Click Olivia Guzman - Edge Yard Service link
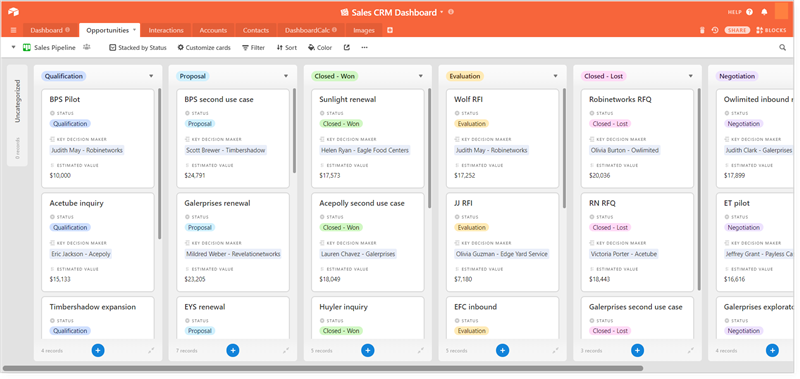This screenshot has height=379, width=800. click(502, 254)
